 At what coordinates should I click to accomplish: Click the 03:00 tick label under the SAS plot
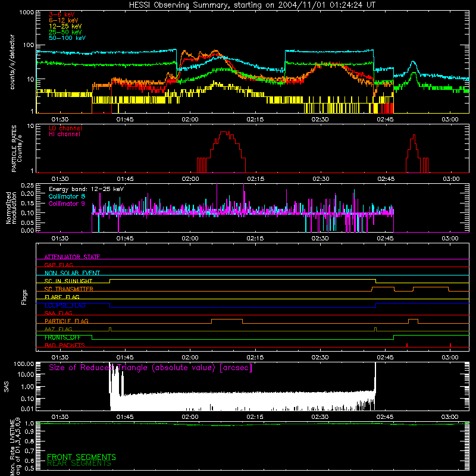pos(450,417)
